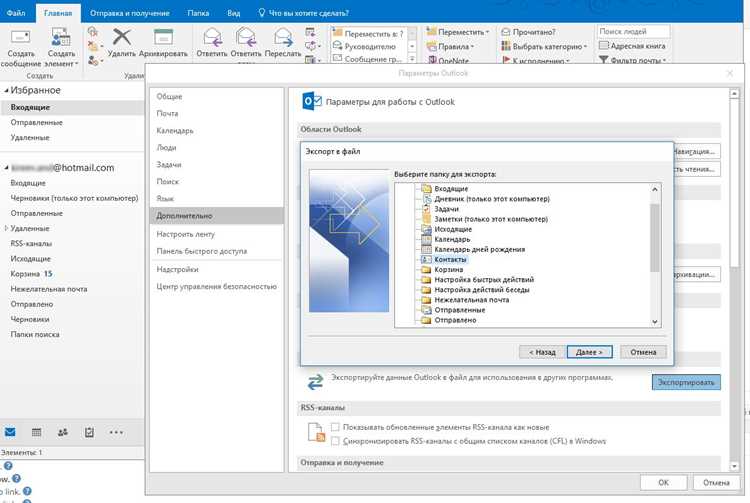The image size is (750, 503).
Task: Click the Поиск людей search field
Action: [x=633, y=32]
